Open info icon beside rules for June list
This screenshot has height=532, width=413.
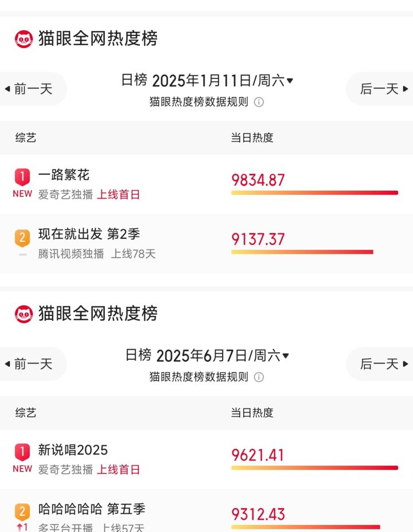[x=259, y=377]
